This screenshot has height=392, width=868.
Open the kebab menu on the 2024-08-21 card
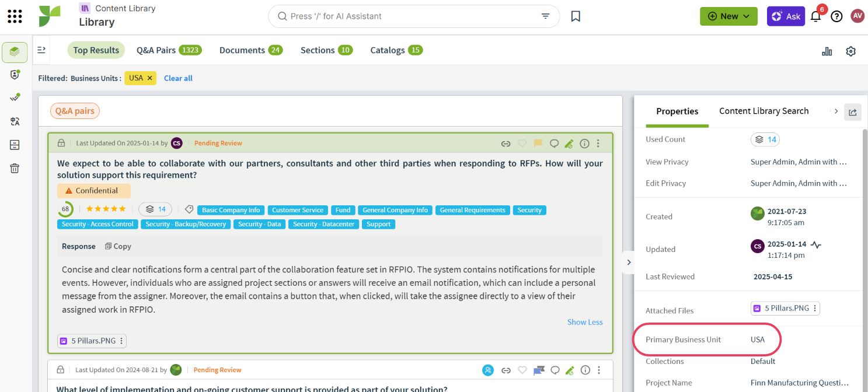[x=599, y=370]
